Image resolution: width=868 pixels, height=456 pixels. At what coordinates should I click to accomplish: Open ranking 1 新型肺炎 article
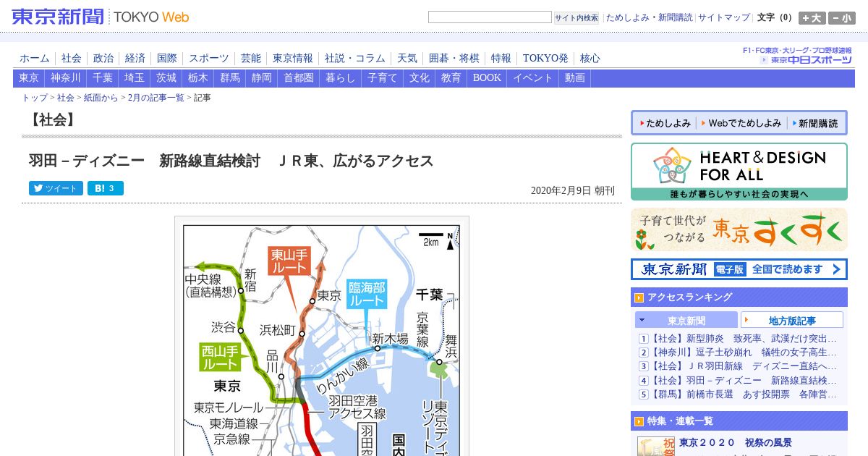(744, 339)
